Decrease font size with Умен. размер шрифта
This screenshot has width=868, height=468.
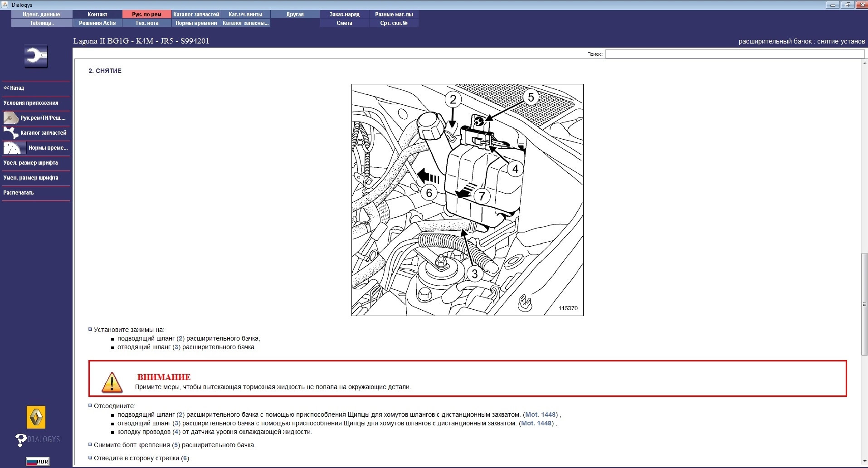31,178
